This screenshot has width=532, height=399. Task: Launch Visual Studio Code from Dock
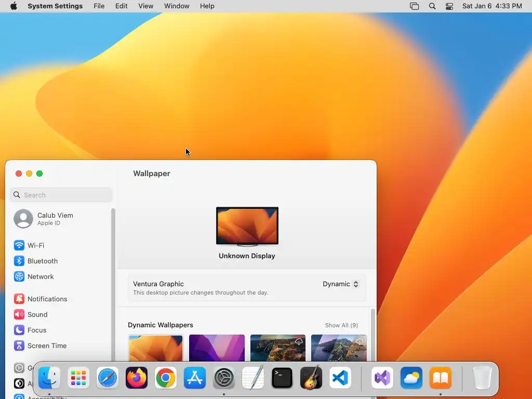tap(340, 378)
